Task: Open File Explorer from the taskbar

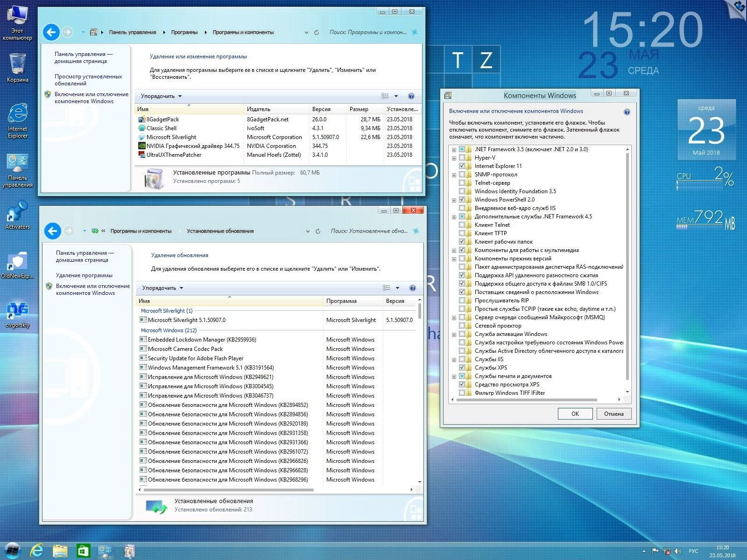Action: coord(60,551)
